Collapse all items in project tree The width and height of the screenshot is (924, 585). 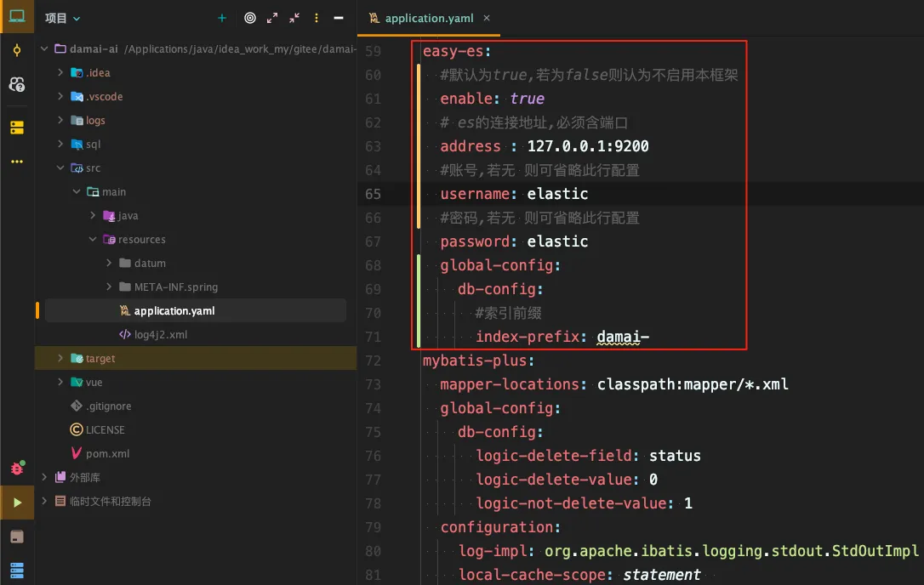coord(294,18)
